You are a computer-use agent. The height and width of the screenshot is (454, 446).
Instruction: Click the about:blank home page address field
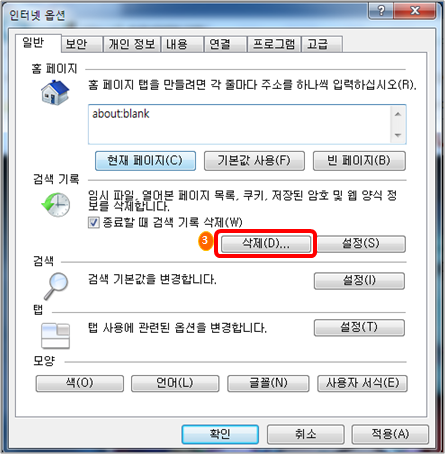click(x=240, y=124)
